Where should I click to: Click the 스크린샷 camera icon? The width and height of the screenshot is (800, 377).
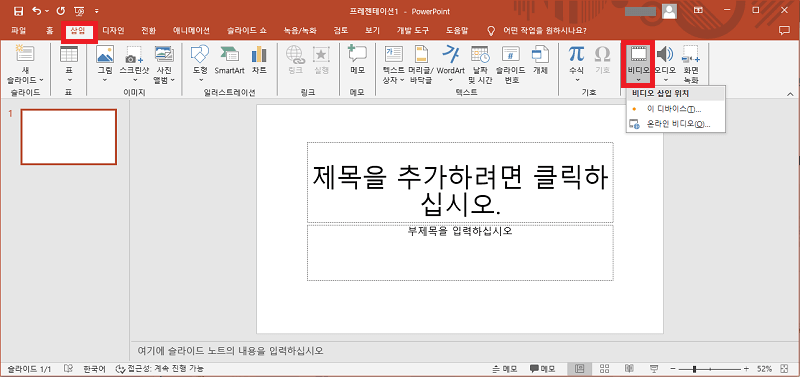(135, 54)
